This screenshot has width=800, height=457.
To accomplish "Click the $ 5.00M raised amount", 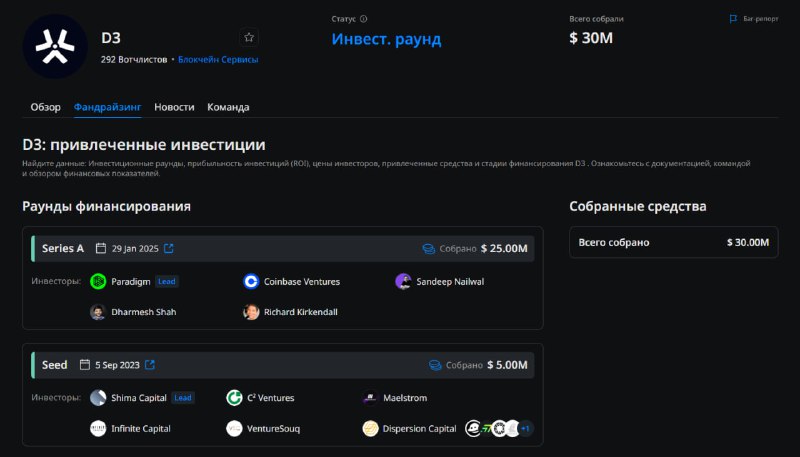I will pyautogui.click(x=507, y=365).
